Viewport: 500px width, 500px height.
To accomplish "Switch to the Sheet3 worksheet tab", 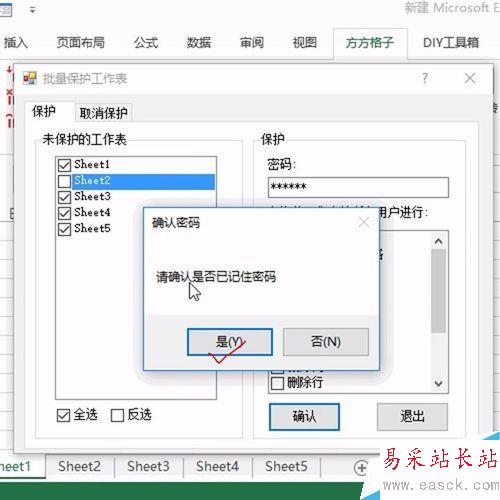I will (148, 466).
